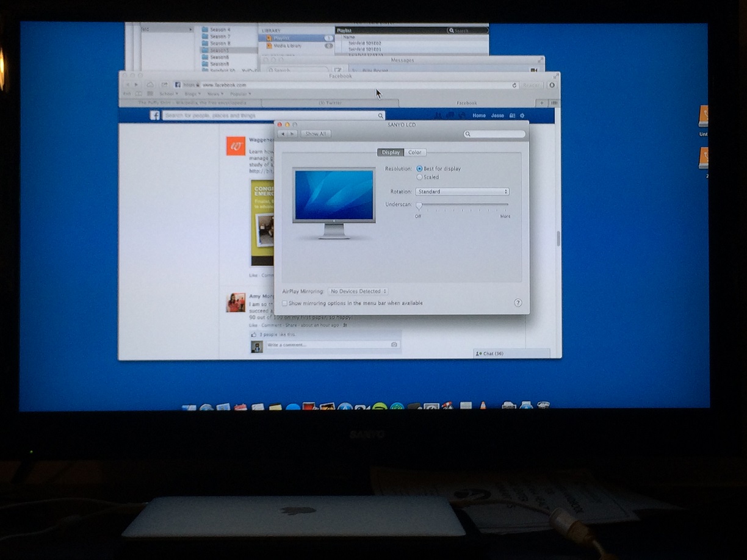Screen dimensions: 747x560
Task: Click the Messages compose new message icon
Action: coord(337,70)
